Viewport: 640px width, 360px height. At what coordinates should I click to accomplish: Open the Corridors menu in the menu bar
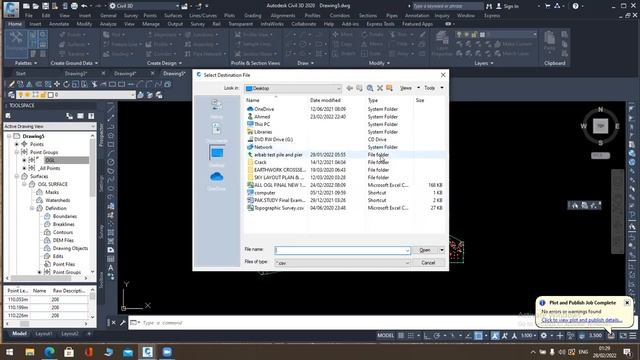pyautogui.click(x=340, y=16)
